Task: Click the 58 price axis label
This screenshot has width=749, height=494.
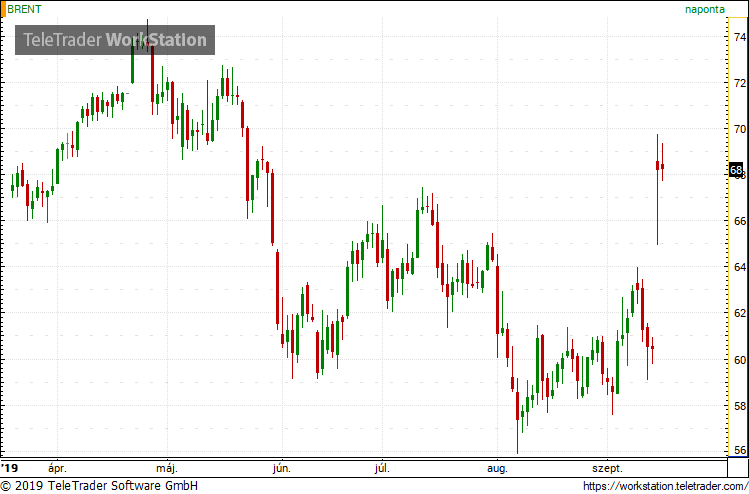Action: point(740,406)
